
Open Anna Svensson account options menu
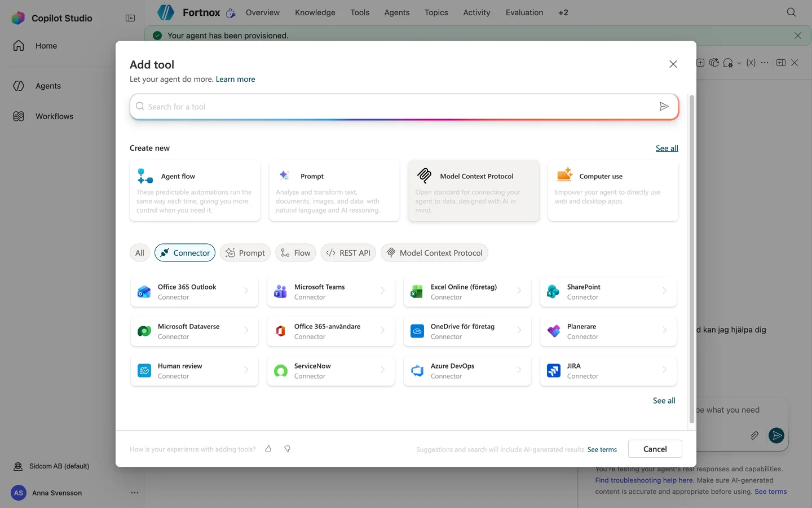coord(134,493)
